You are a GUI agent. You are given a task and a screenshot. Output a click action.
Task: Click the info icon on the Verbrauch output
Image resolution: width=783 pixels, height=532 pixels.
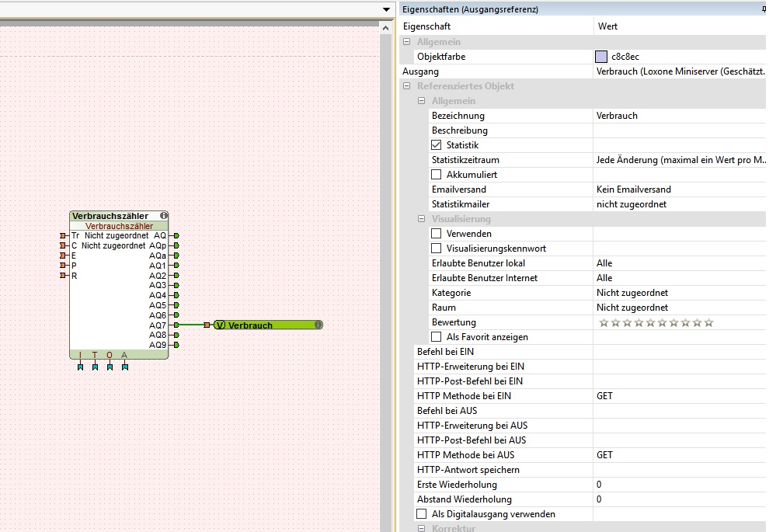tap(318, 325)
